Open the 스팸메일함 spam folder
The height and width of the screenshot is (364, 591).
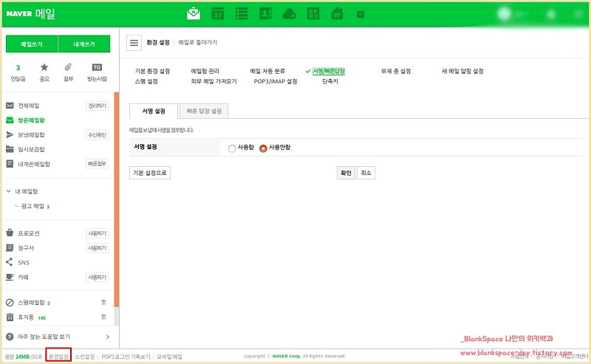(31, 303)
